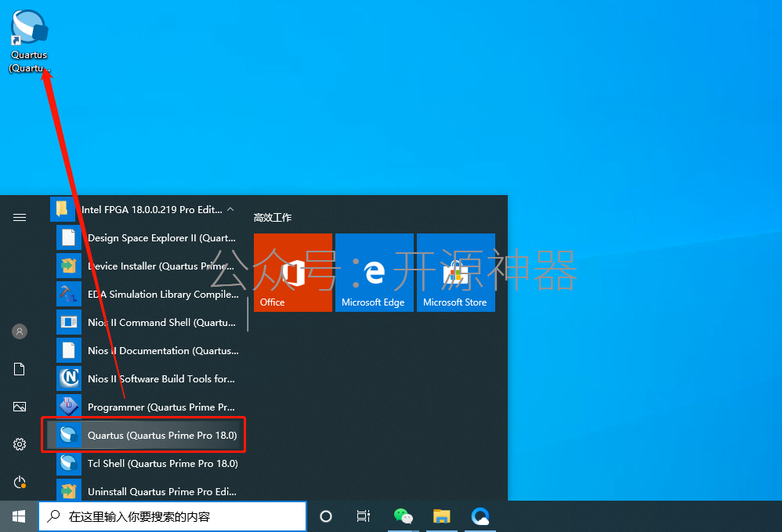Click the Intel FPGA folder icon
782x532 pixels.
coord(63,209)
